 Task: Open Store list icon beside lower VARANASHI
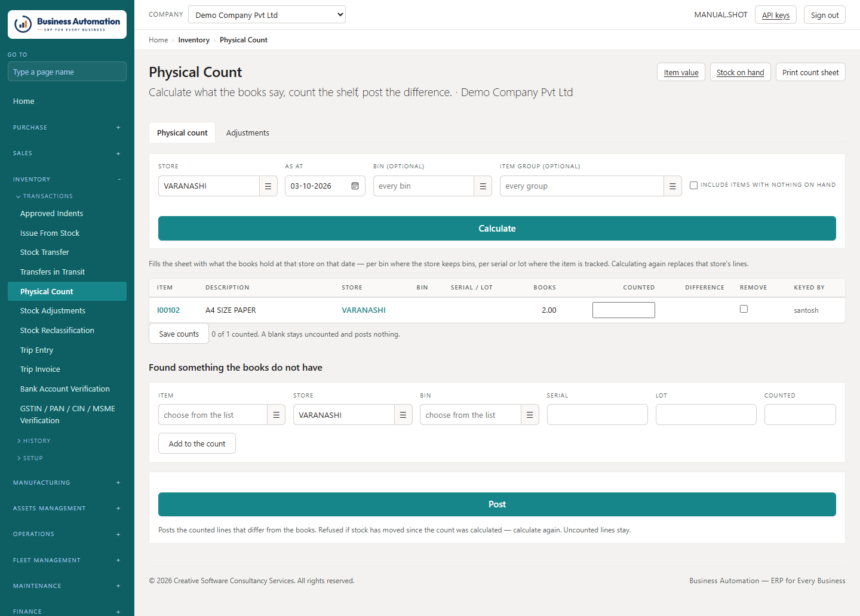click(403, 415)
